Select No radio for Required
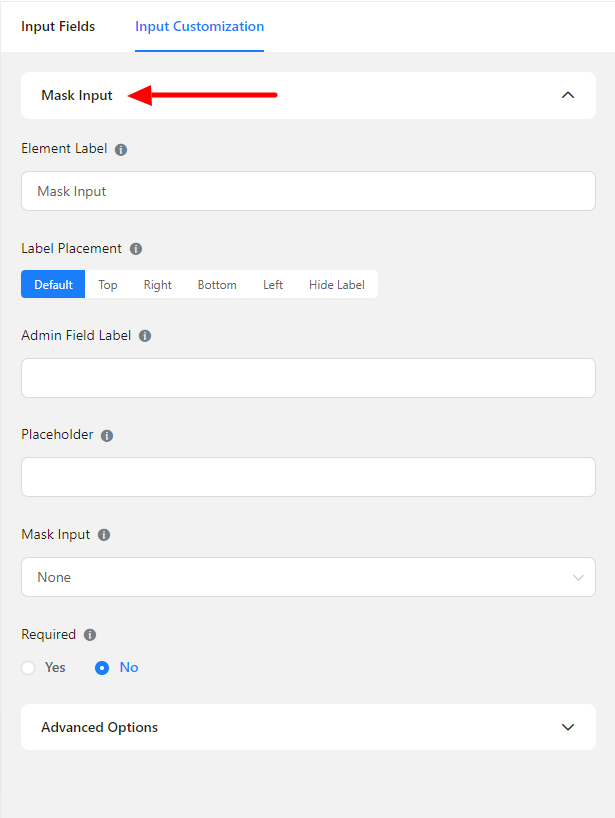 (102, 668)
